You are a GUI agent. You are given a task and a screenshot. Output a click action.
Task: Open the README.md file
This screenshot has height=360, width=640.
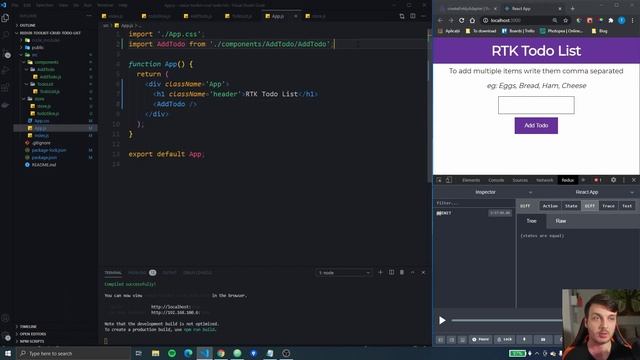[55, 165]
